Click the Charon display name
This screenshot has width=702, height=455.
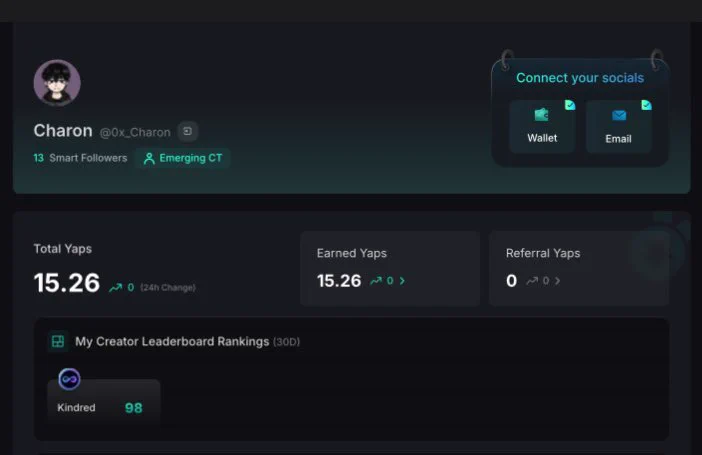63,131
